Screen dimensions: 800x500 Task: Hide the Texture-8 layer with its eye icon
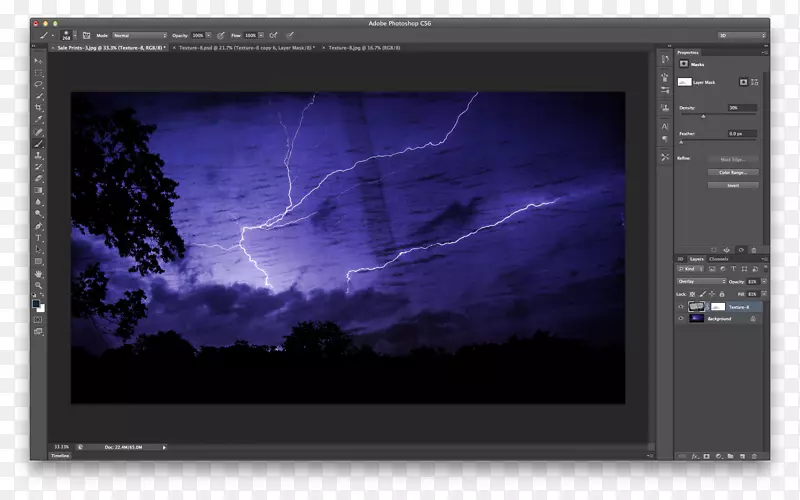(681, 307)
